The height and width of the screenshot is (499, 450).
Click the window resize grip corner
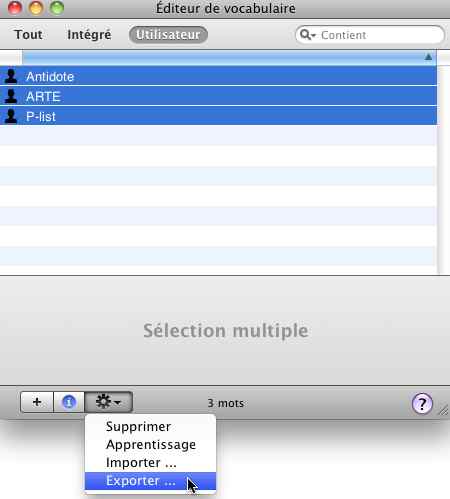pos(444,411)
